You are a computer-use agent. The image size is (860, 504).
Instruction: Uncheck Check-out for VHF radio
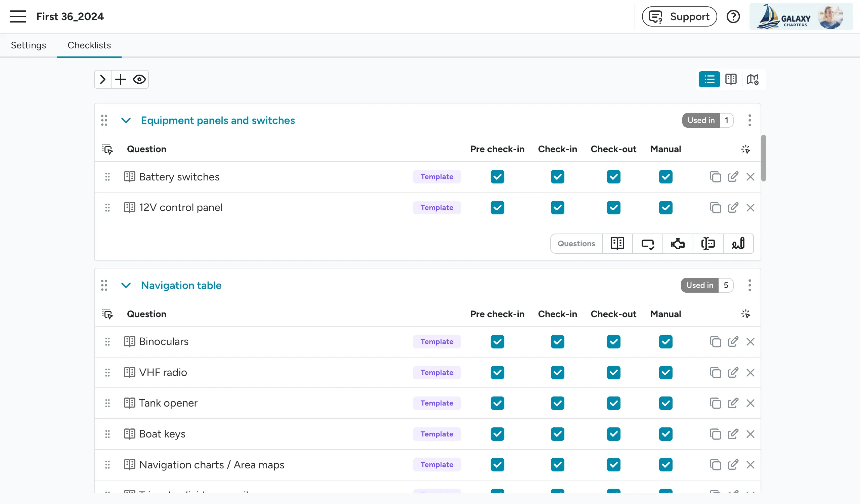[614, 373]
